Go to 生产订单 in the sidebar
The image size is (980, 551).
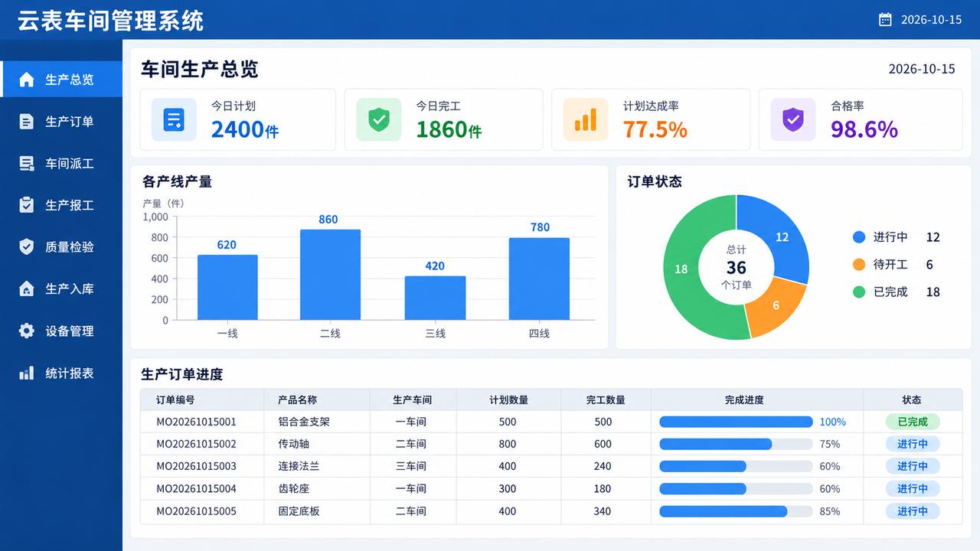point(61,122)
